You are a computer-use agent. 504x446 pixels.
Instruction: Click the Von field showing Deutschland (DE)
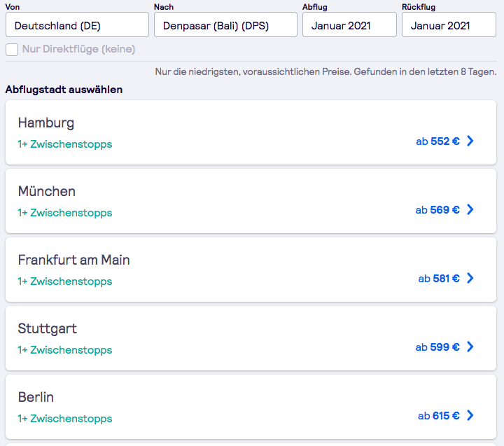[x=77, y=25]
